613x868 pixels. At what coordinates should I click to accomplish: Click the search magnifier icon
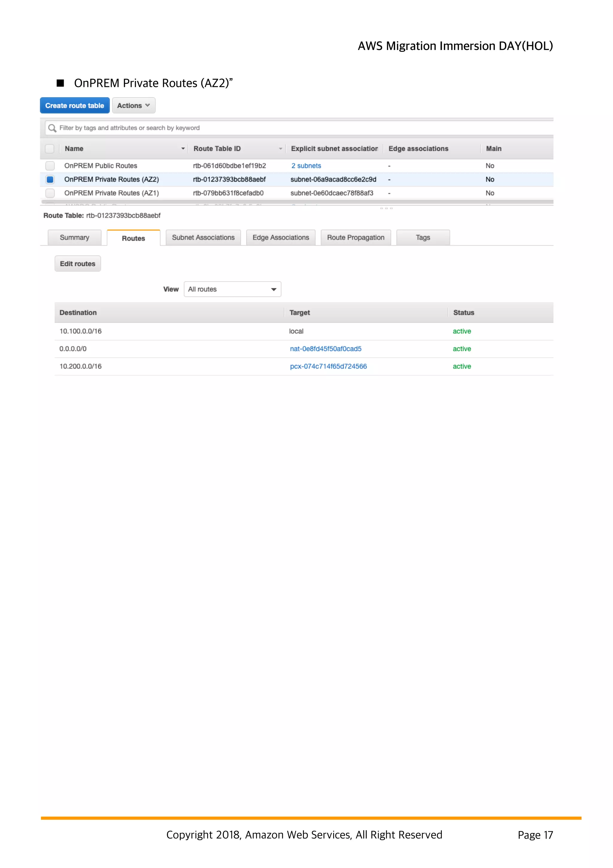point(52,128)
